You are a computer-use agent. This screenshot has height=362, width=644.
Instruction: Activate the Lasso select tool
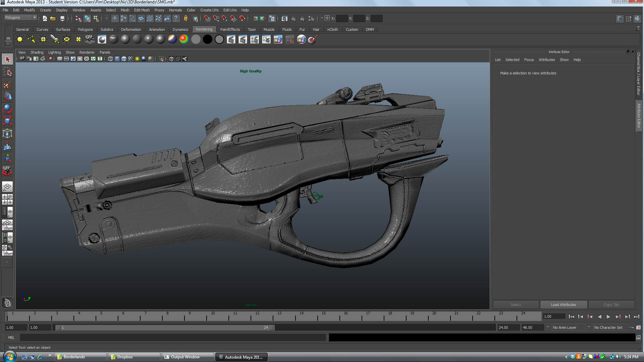click(7, 72)
